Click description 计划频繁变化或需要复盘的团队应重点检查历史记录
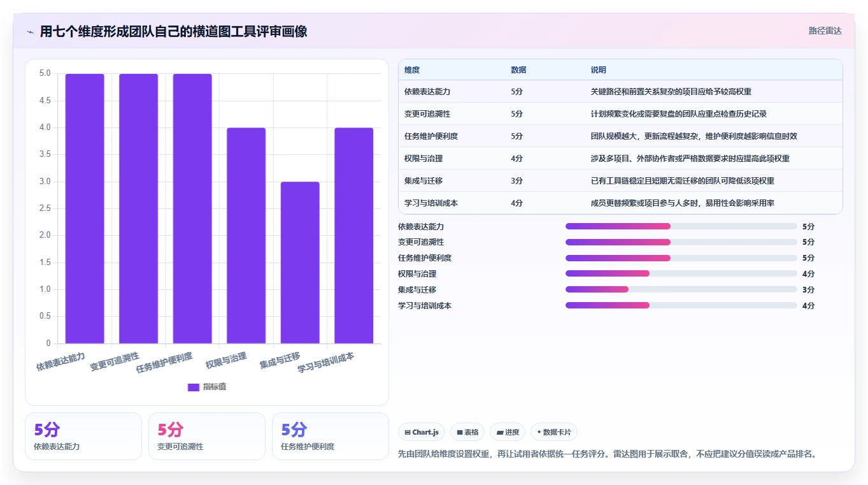Image resolution: width=868 pixels, height=485 pixels. tap(679, 114)
